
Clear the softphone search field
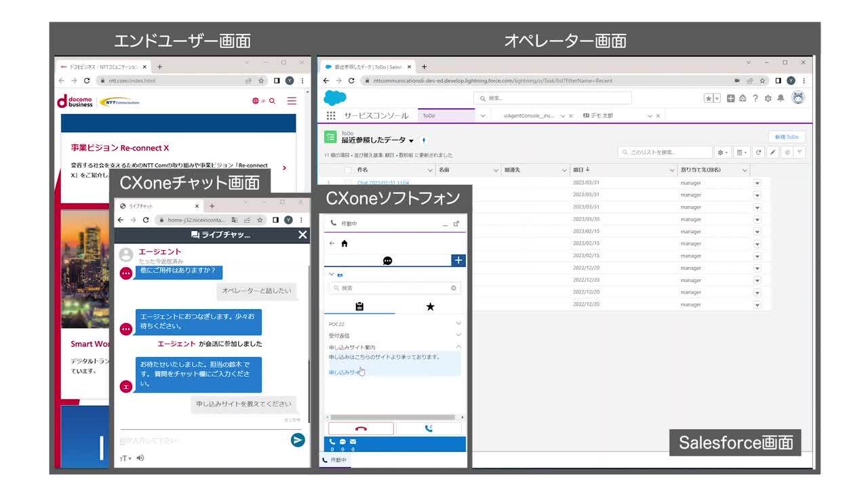point(454,288)
